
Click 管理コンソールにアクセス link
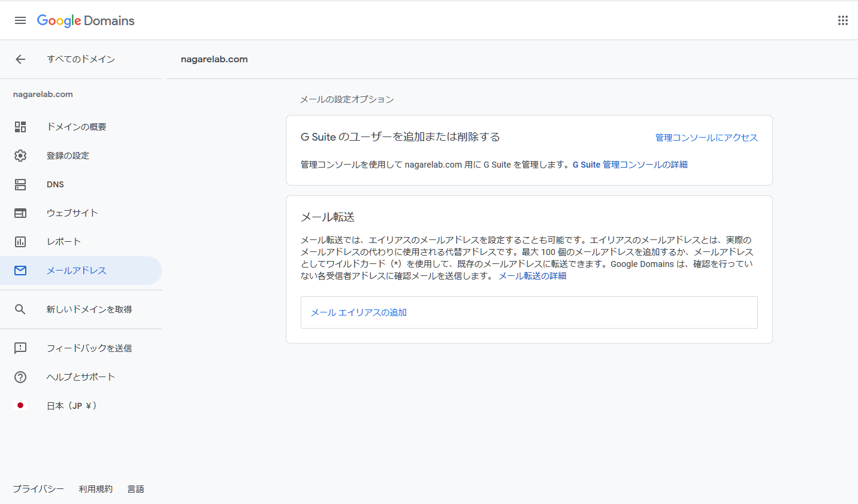click(x=706, y=138)
